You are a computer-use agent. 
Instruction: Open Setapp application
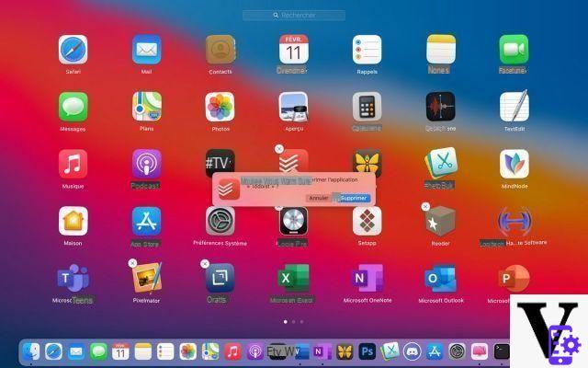[367, 221]
